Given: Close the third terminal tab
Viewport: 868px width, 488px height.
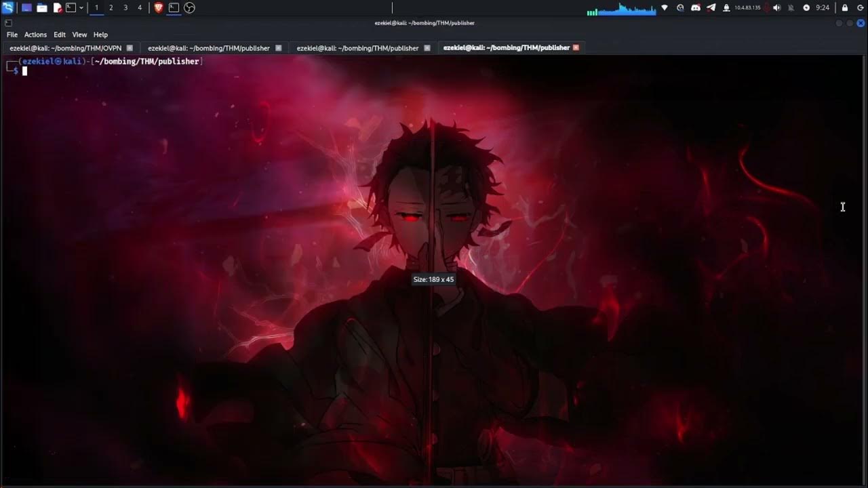Looking at the screenshot, I should coord(427,48).
